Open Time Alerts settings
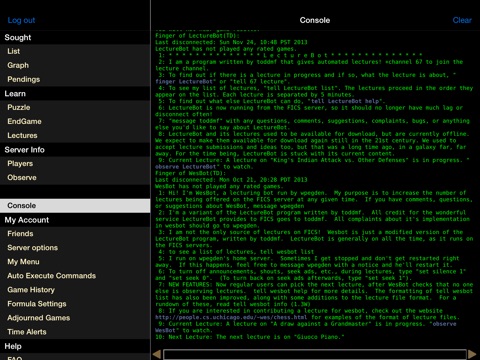Viewport: 480px width, 360px height. point(75,332)
